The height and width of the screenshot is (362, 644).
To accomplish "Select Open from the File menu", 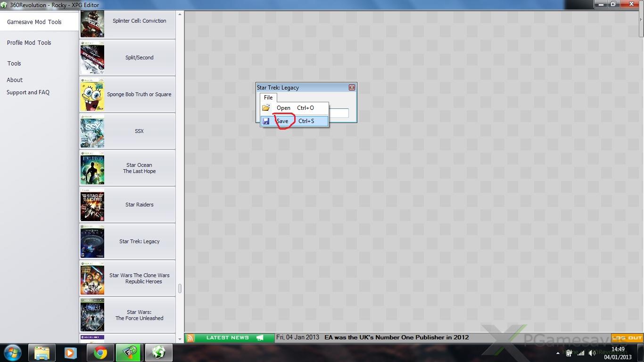I will (x=283, y=108).
